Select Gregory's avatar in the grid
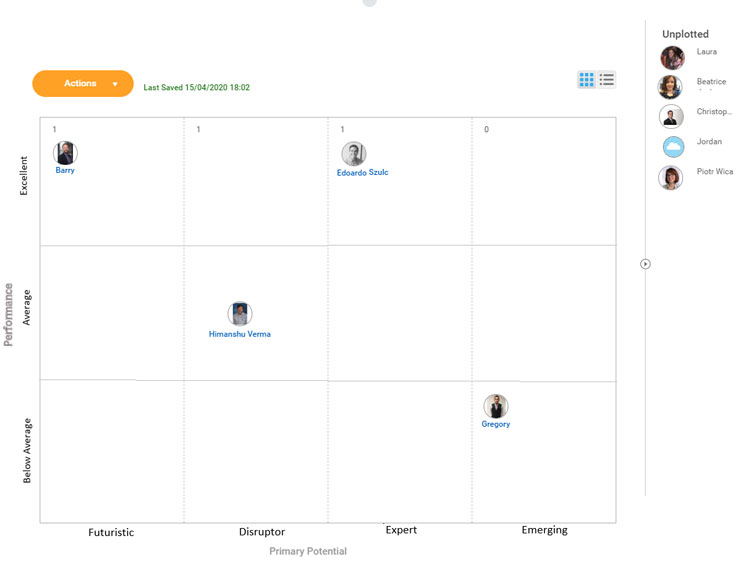750x567 pixels. click(x=496, y=406)
